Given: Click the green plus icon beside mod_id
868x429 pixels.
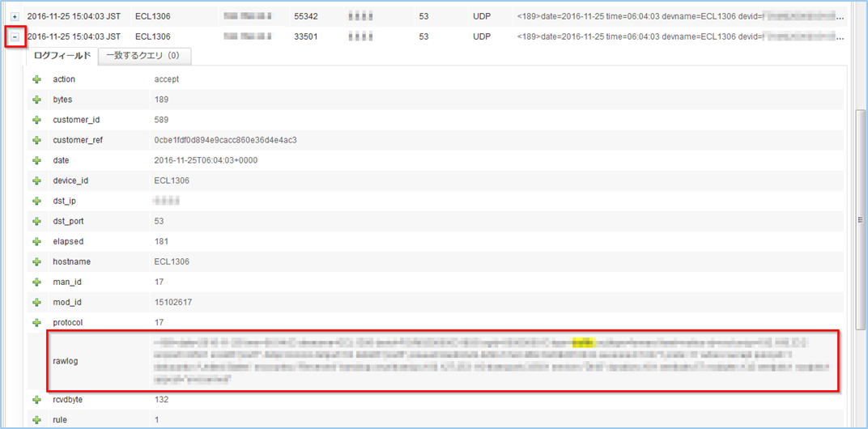Looking at the screenshot, I should (x=37, y=302).
